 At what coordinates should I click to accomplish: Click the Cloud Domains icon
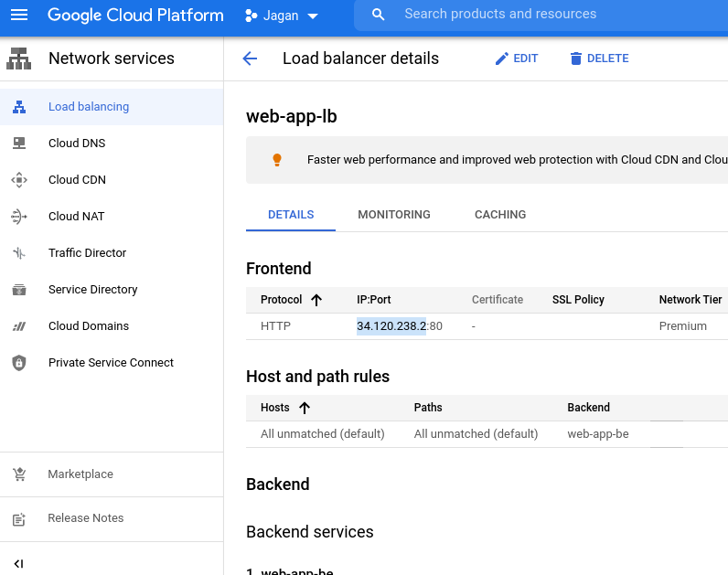[19, 326]
